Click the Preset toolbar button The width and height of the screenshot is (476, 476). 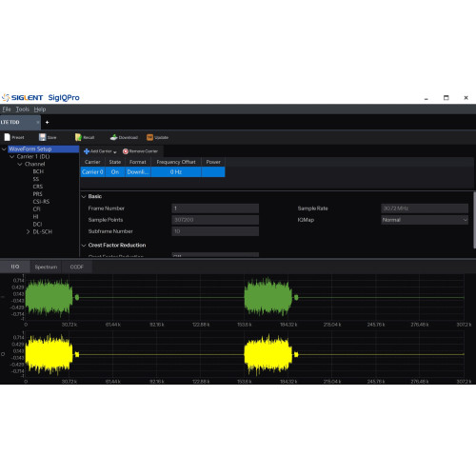(14, 137)
